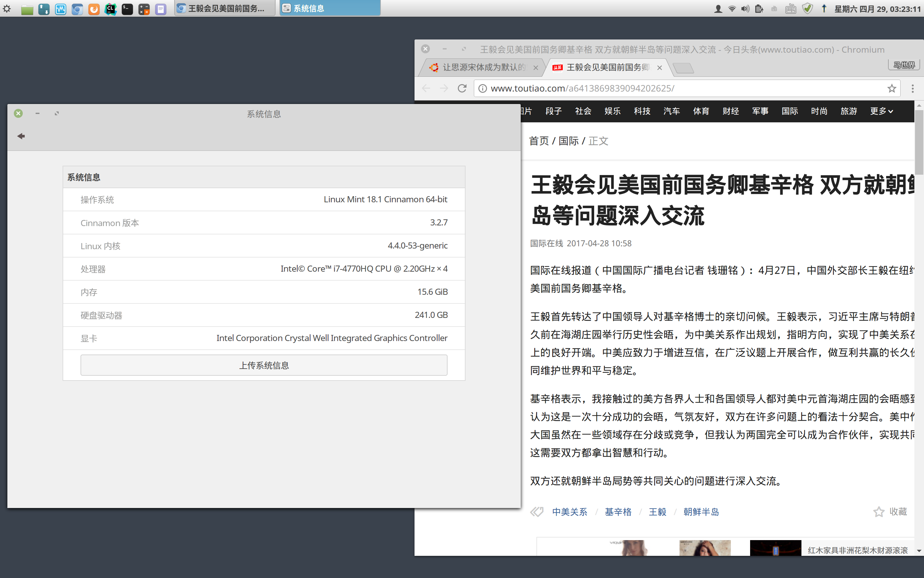This screenshot has width=924, height=578.
Task: Click 首页 breadcrumb link
Action: [x=539, y=141]
